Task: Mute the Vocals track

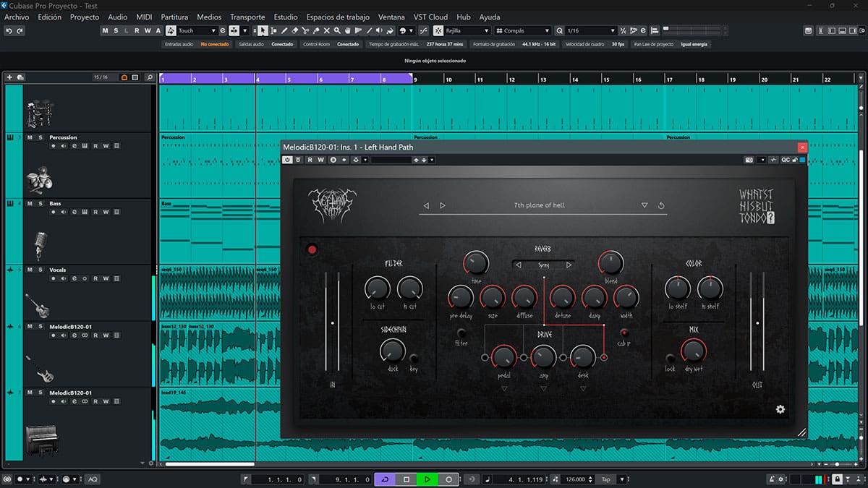Action: tap(30, 270)
